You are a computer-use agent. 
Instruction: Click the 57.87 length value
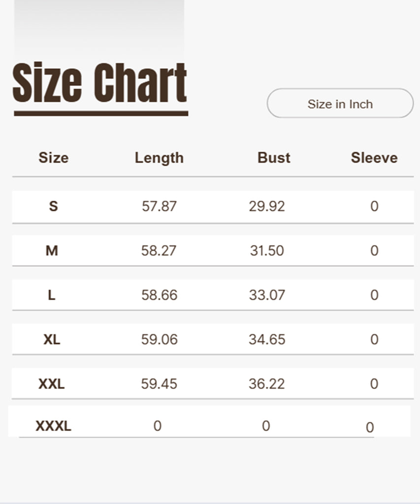[159, 206]
